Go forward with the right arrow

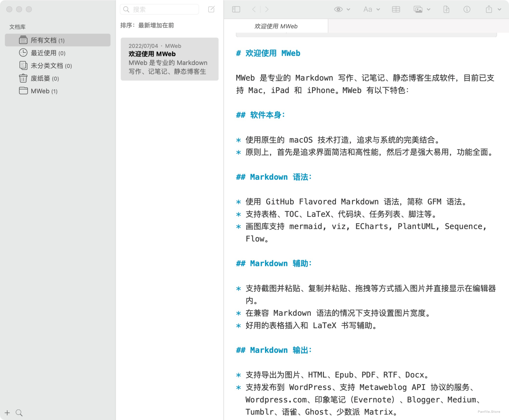pyautogui.click(x=267, y=9)
